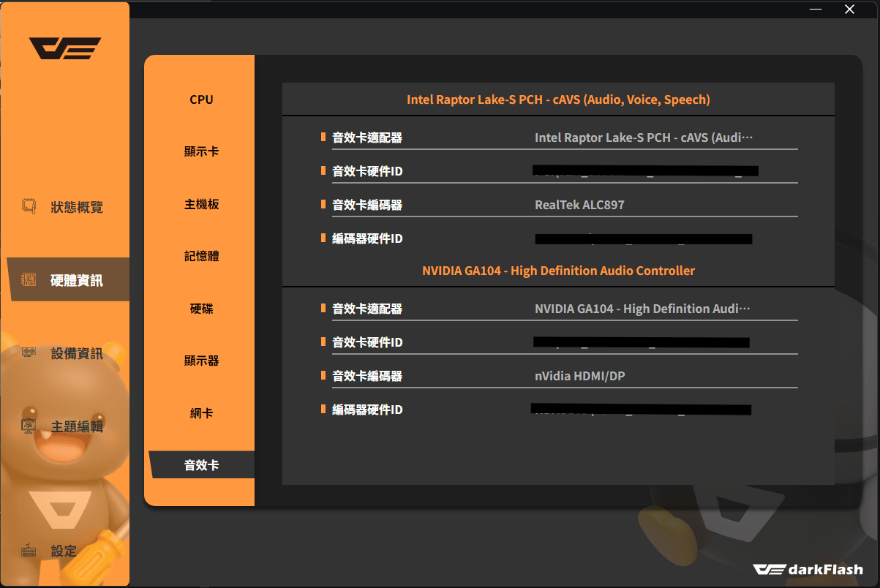This screenshot has width=880, height=588.
Task: Click the truncated NVIDIA adapter value 'NVIDIA GA104 - High Definition Audi…'
Action: point(642,309)
